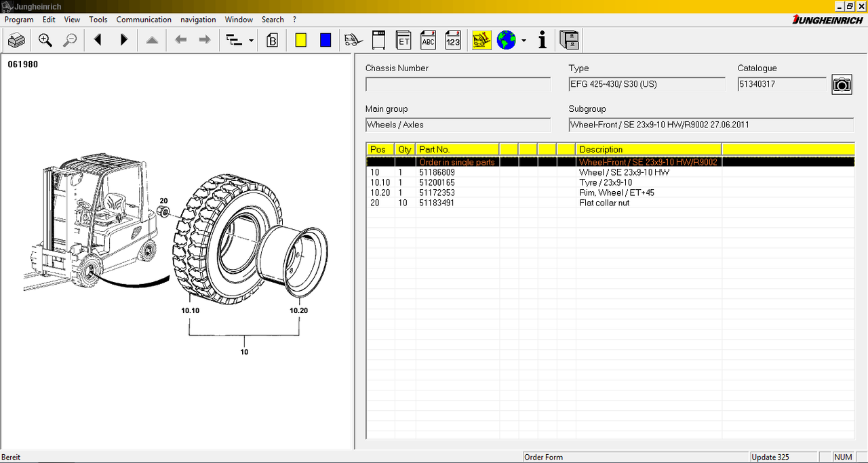Open the Tools menu

pyautogui.click(x=98, y=20)
